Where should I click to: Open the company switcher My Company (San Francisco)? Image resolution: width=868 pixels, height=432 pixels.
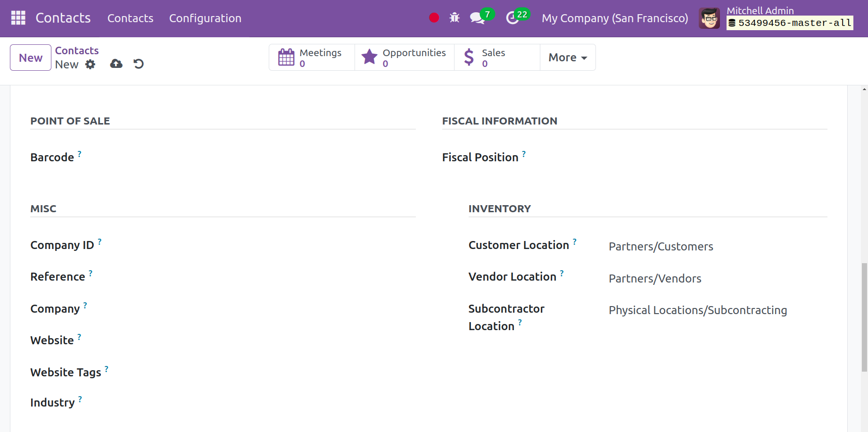click(x=614, y=18)
